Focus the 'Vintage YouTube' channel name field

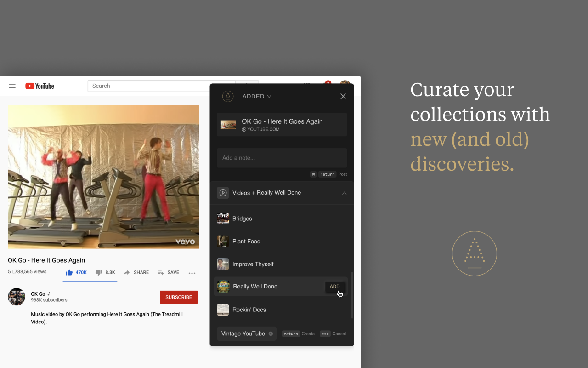(x=247, y=333)
